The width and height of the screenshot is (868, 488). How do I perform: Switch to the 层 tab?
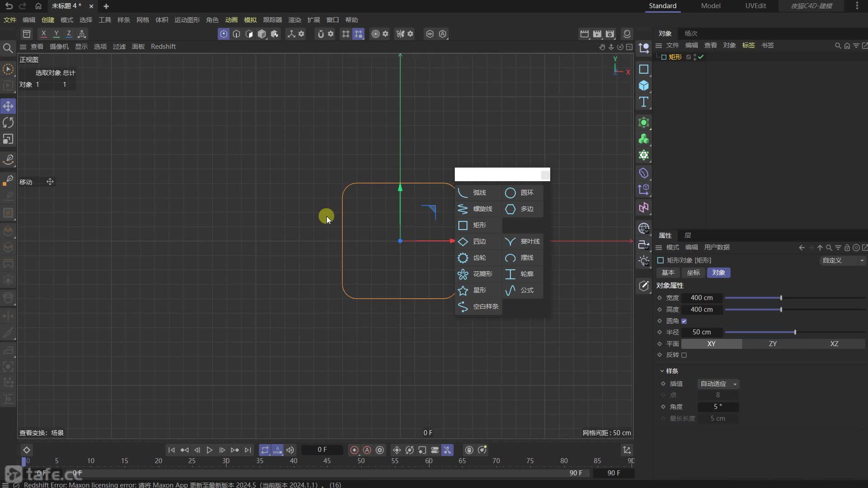[688, 235]
